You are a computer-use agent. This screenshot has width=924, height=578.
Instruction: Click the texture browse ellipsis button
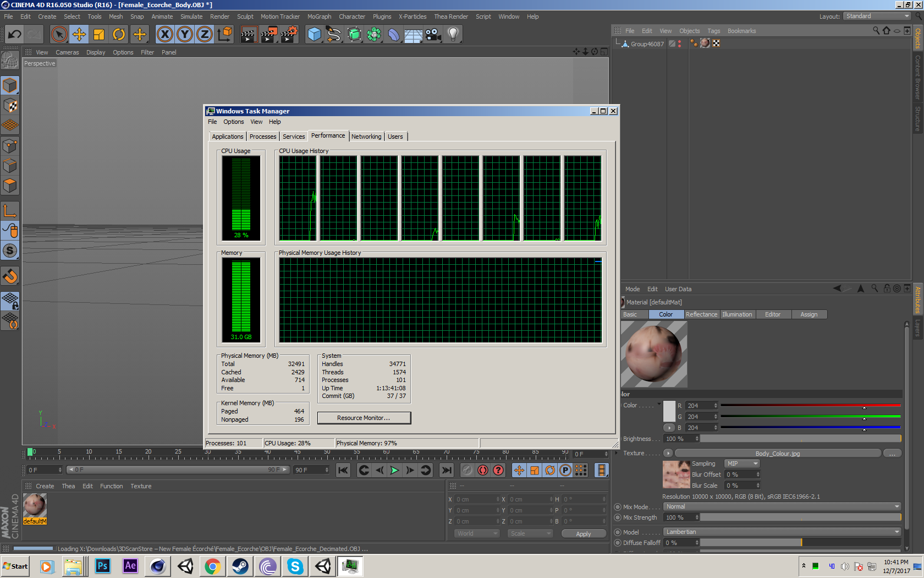(892, 453)
